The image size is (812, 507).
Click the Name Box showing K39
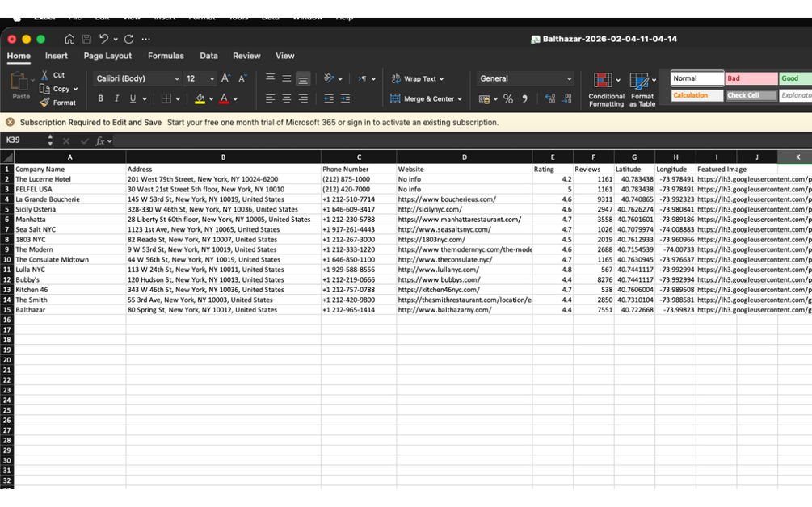pos(23,140)
